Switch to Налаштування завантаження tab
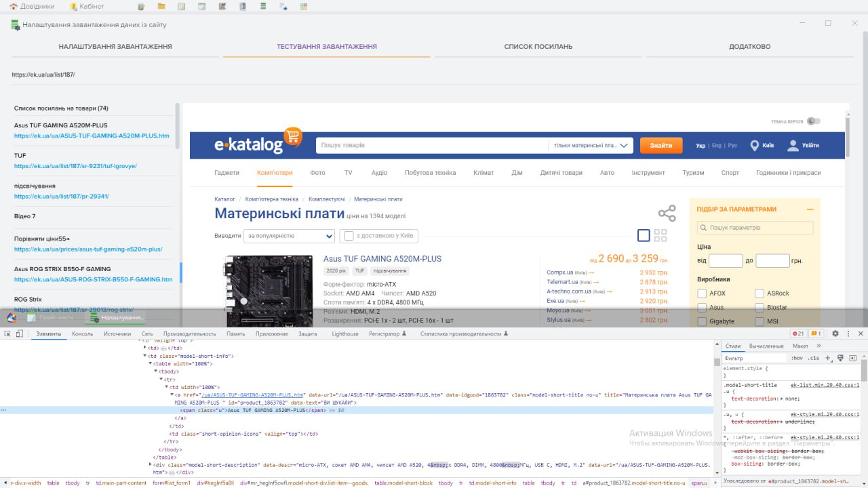 [x=115, y=47]
